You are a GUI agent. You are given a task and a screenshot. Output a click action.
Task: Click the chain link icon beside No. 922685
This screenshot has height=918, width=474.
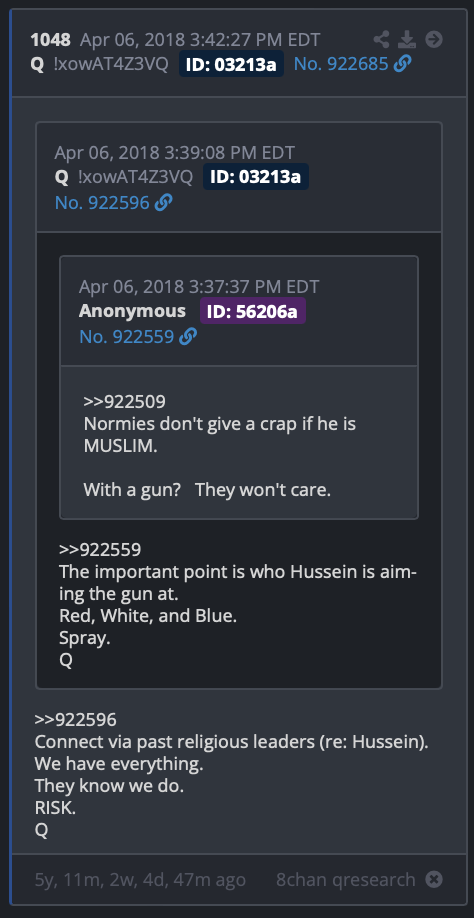click(x=402, y=64)
